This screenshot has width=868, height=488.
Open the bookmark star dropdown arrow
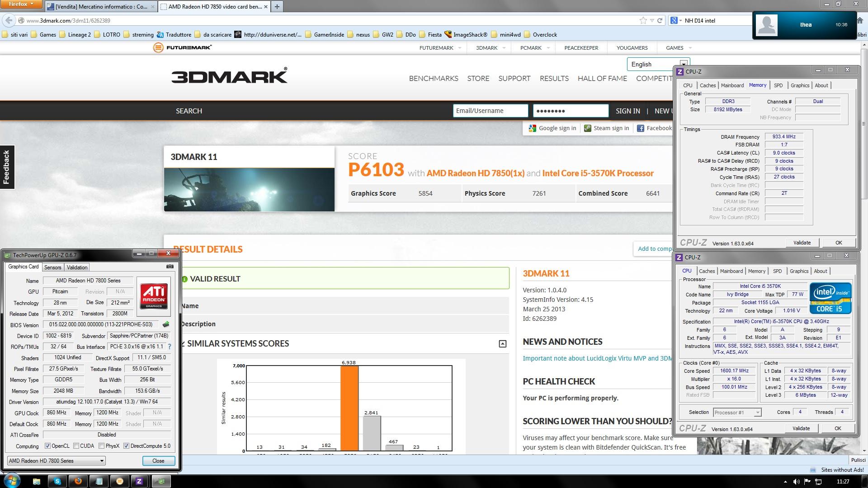[651, 20]
